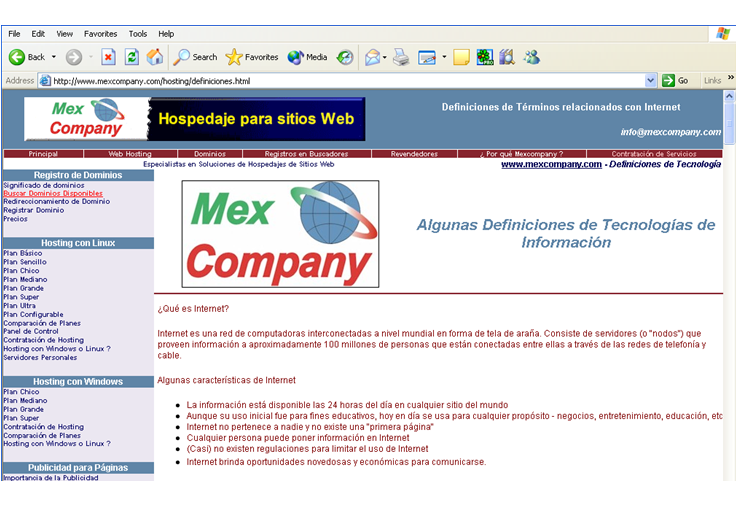Go to the Home page icon

coord(154,57)
